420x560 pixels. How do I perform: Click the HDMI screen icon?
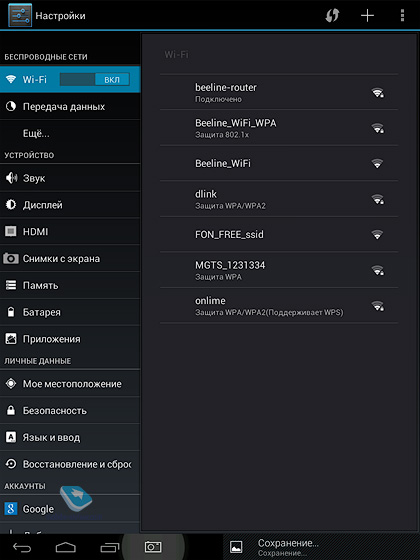(11, 231)
